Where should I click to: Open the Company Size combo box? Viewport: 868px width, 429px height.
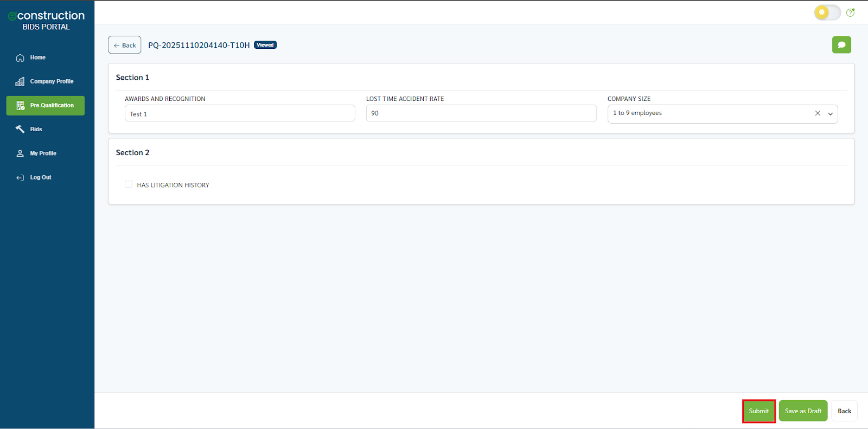click(705, 114)
